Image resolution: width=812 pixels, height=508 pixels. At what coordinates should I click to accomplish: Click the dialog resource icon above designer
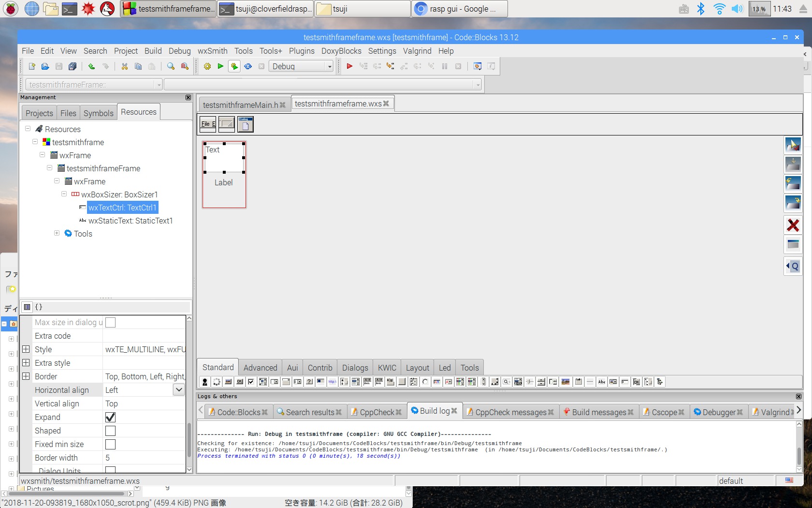pos(245,124)
